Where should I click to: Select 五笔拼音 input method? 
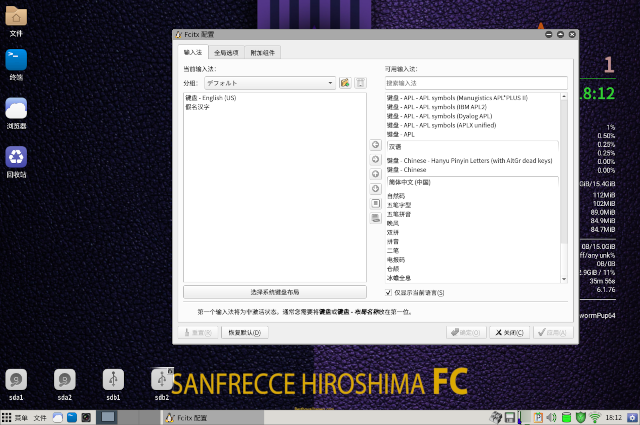pyautogui.click(x=473, y=214)
